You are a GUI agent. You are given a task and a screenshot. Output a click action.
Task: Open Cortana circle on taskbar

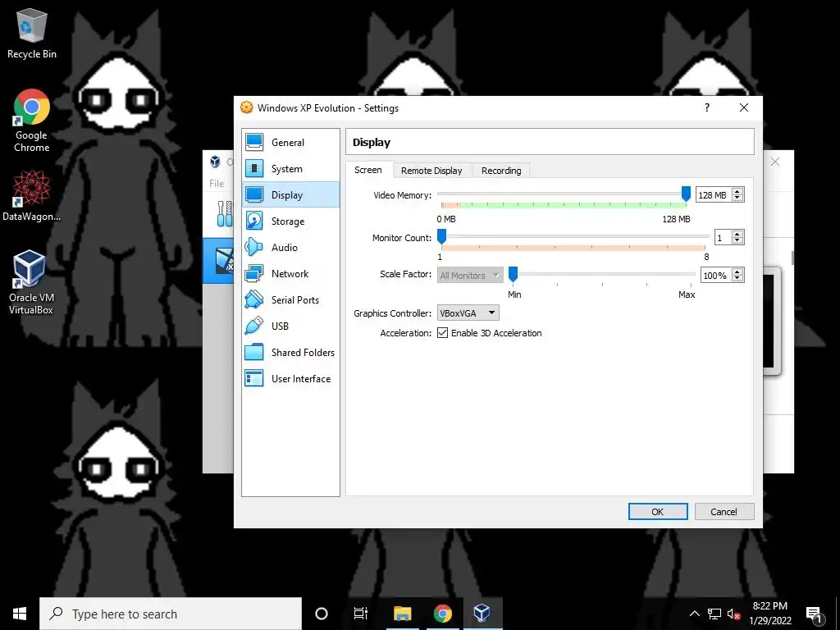click(x=322, y=614)
